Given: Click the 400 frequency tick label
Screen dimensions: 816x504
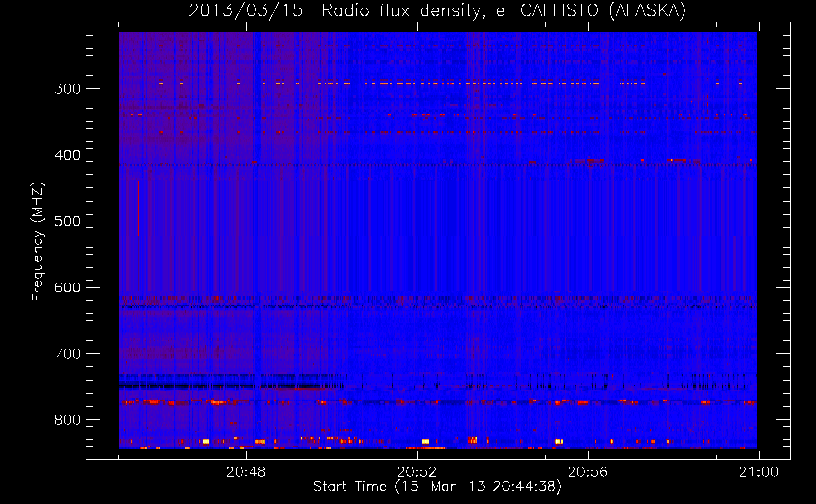Looking at the screenshot, I should [68, 155].
